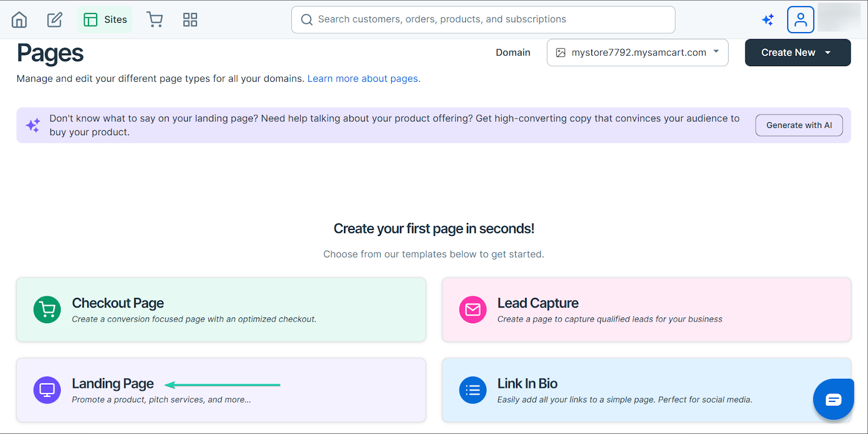This screenshot has width=868, height=434.
Task: Click the sparkle icon in the AI banner
Action: [33, 125]
